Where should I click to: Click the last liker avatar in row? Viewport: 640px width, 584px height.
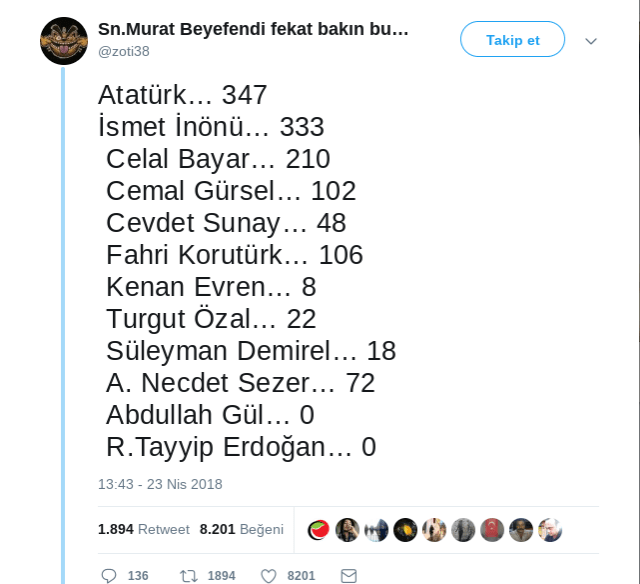[x=550, y=530]
